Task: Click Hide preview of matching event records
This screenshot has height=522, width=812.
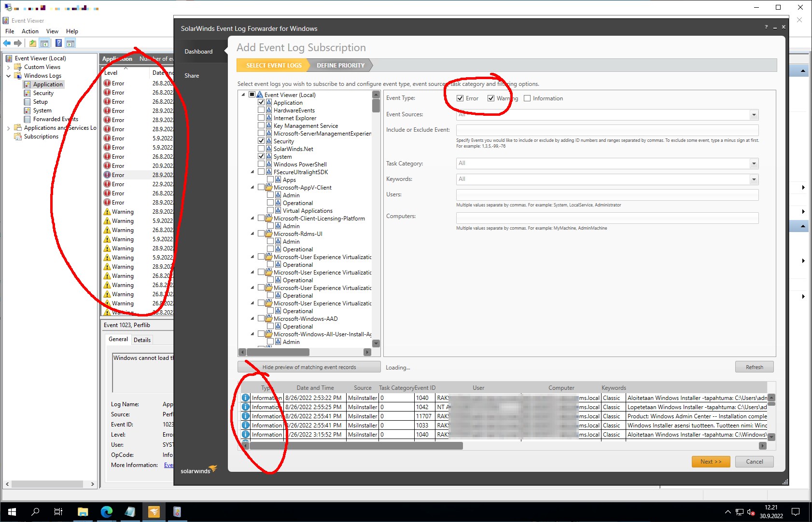Action: [309, 367]
